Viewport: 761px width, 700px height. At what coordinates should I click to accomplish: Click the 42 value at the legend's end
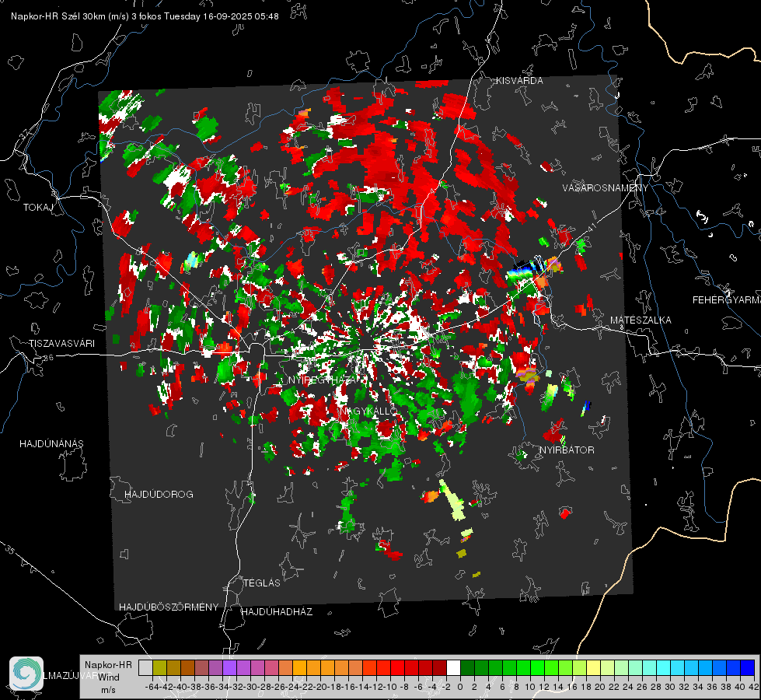753,687
